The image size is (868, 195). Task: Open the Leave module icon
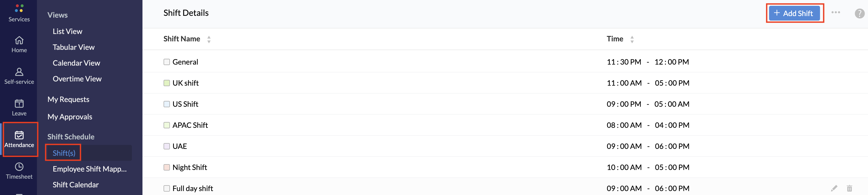click(19, 103)
